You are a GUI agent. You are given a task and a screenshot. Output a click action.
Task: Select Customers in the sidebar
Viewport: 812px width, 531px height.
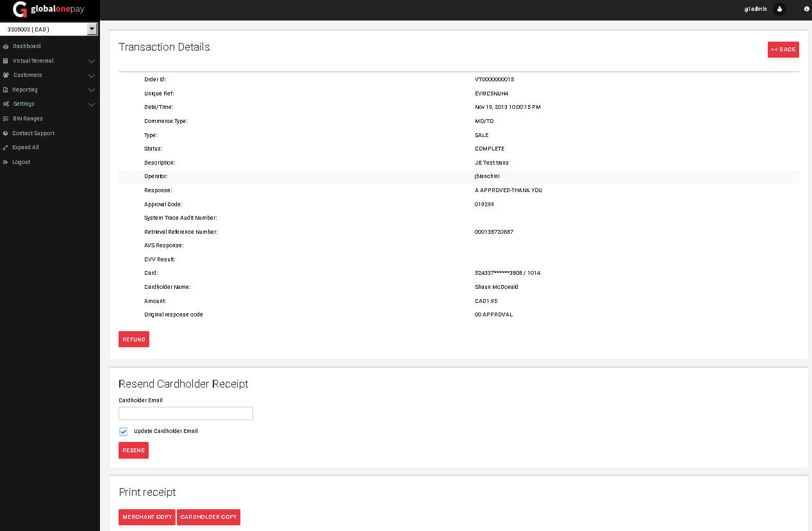[28, 75]
